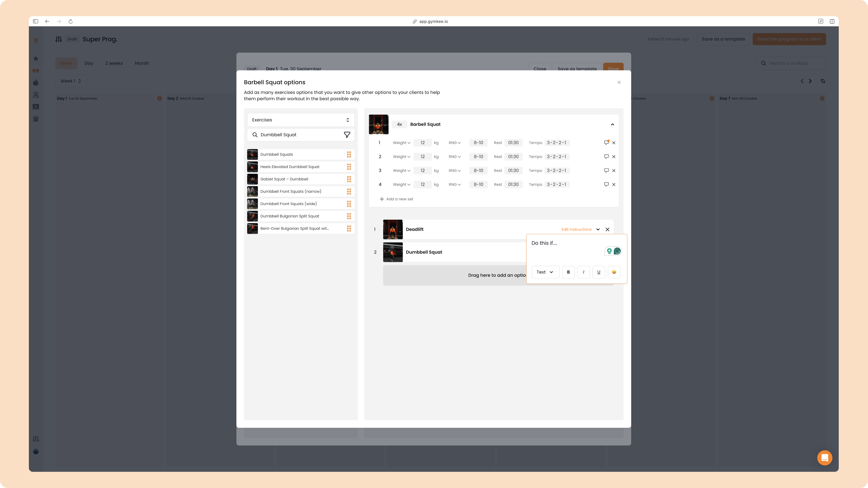Click the drag handle for Dumbbell Squats
Viewport: 868px width, 488px height.
coord(349,154)
